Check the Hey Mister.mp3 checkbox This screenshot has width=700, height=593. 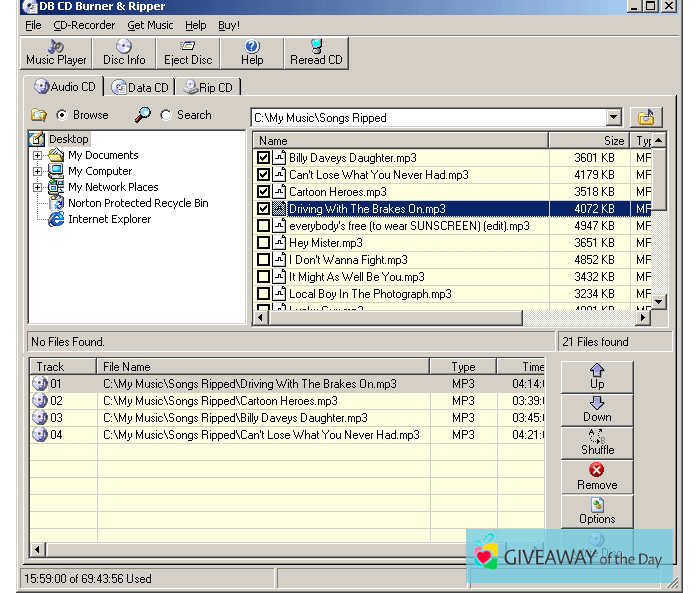tap(264, 243)
